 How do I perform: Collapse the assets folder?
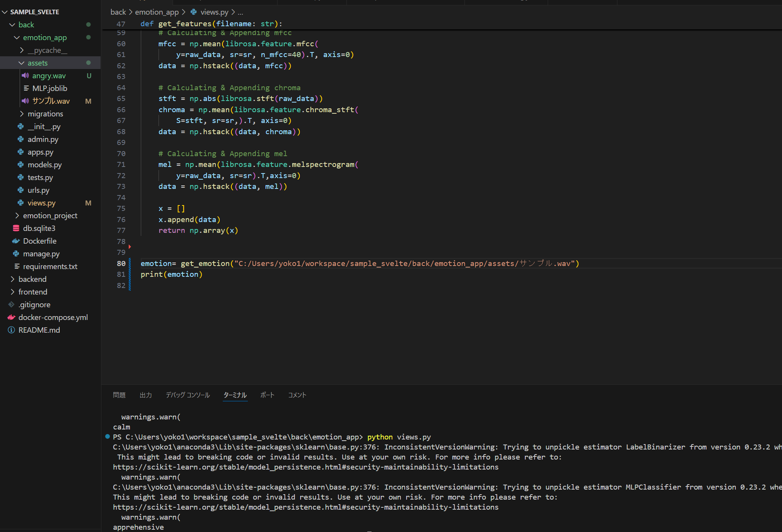[22, 63]
